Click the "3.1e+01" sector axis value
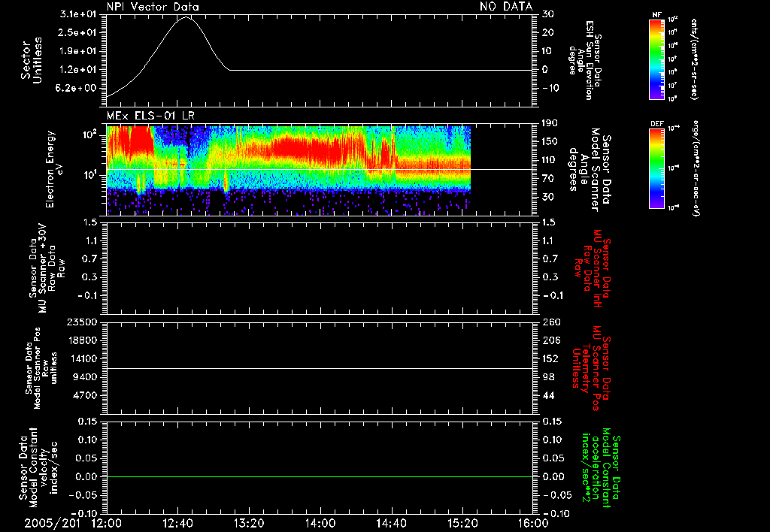The width and height of the screenshot is (770, 532). click(78, 14)
